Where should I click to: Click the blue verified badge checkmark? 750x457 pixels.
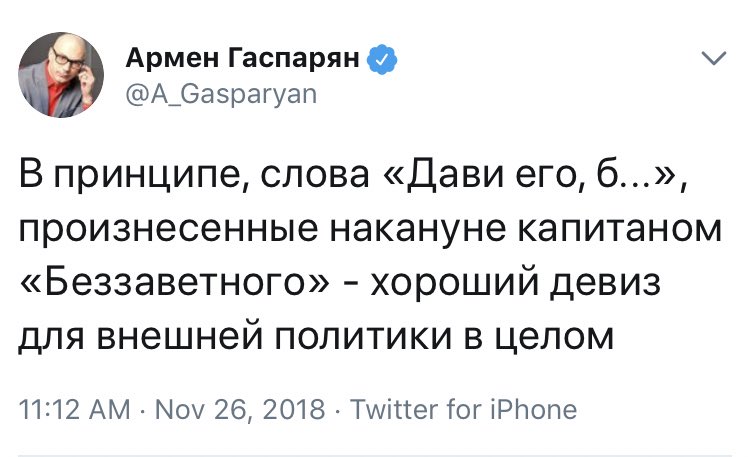[x=382, y=59]
